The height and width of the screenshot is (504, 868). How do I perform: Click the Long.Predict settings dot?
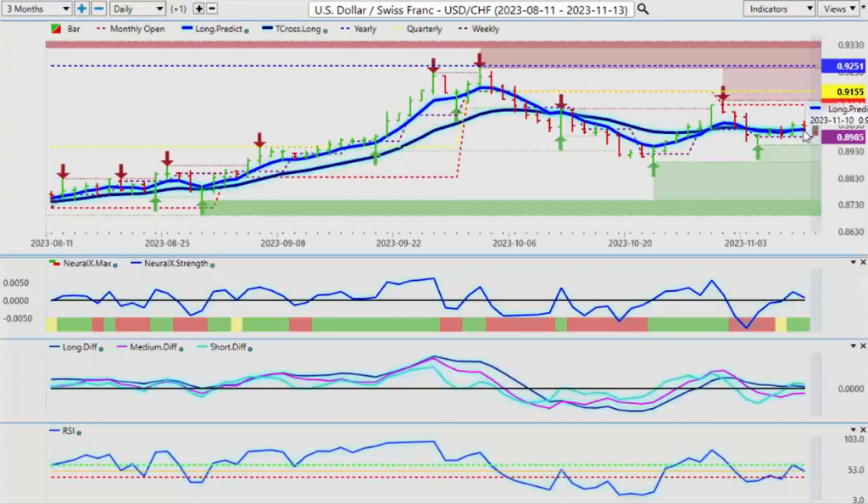(247, 31)
